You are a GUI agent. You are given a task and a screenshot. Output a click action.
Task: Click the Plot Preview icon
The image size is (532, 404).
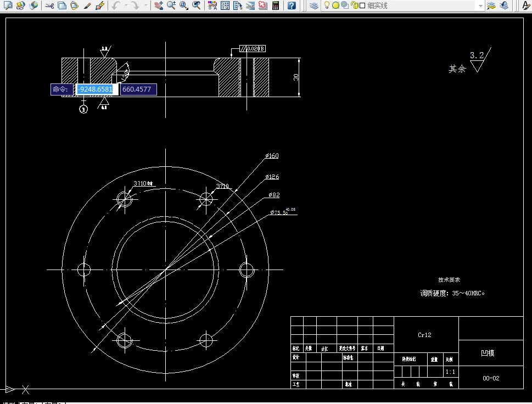pyautogui.click(x=8, y=5)
